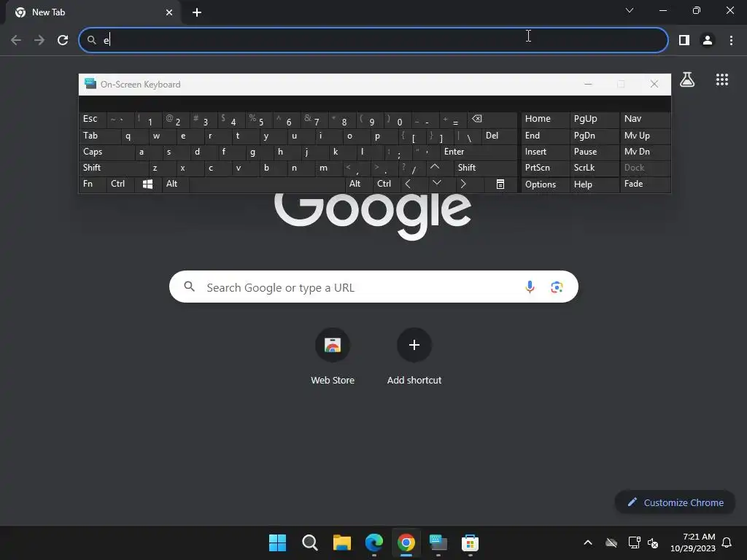Click the Mv Up key
The width and height of the screenshot is (747, 560).
coord(645,136)
